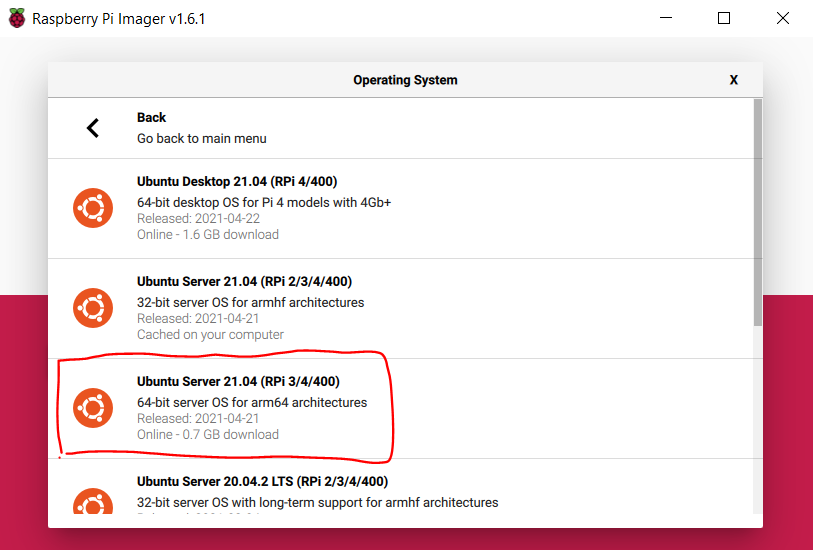
Task: Click the back arrow icon
Action: [93, 128]
